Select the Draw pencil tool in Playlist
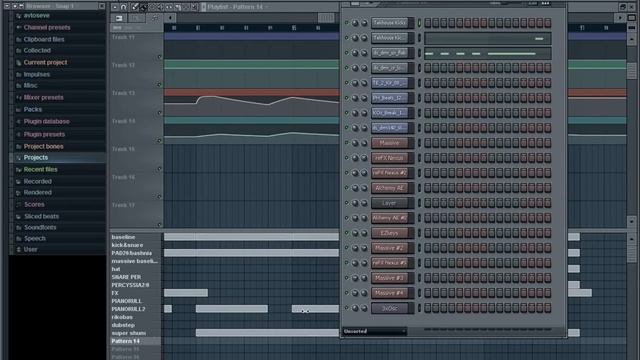 [135, 7]
